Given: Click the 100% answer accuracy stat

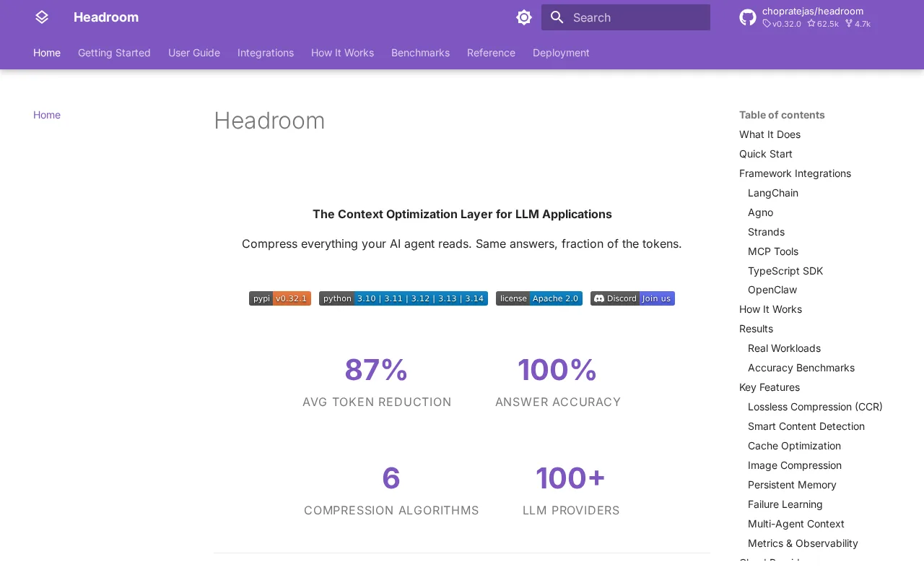Looking at the screenshot, I should (558, 381).
